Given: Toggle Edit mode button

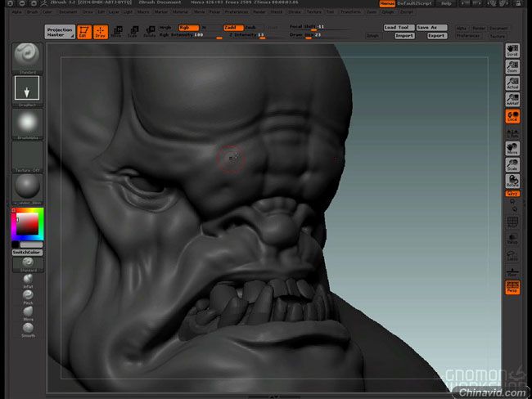Looking at the screenshot, I should coord(83,32).
